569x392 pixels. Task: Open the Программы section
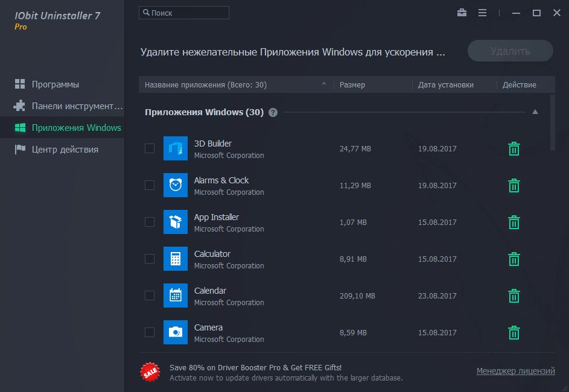pos(62,84)
